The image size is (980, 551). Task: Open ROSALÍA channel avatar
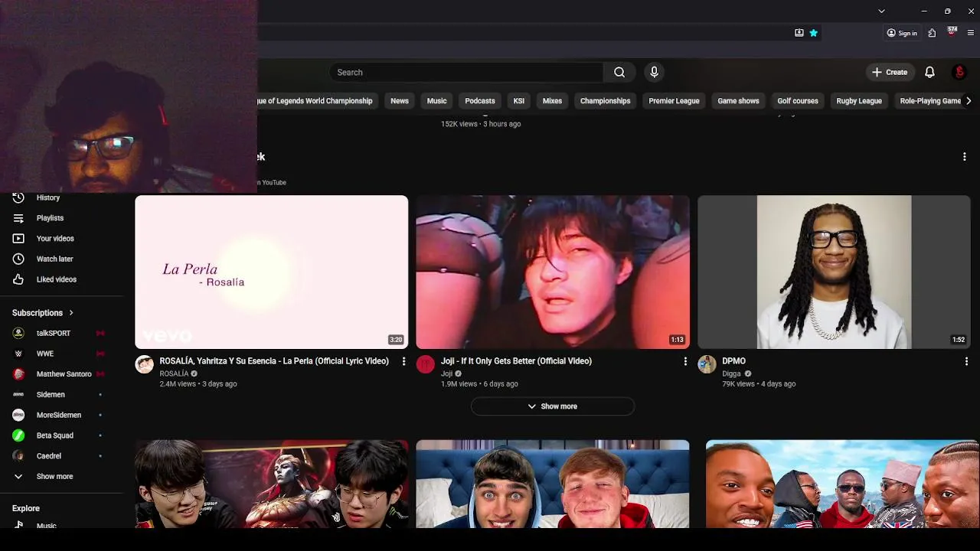[144, 364]
